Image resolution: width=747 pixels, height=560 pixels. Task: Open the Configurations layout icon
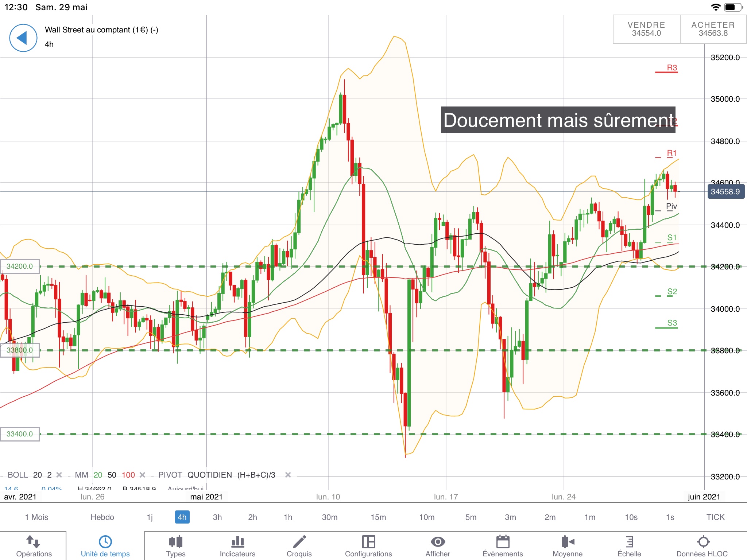(x=368, y=542)
